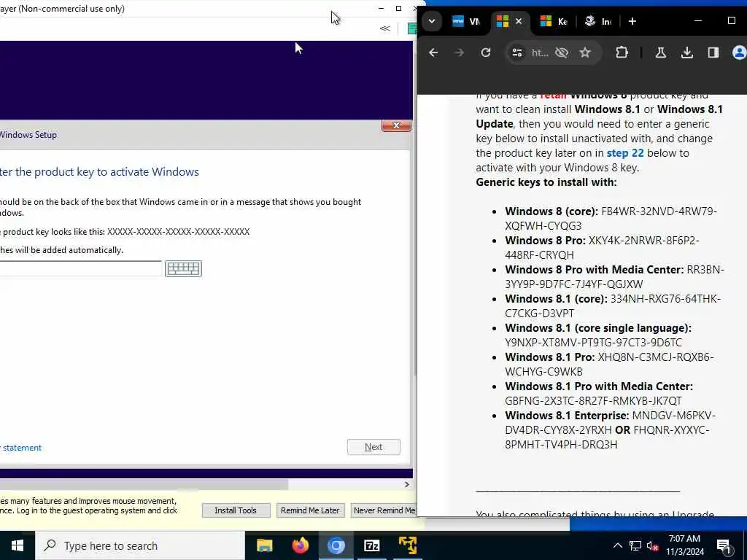Go back in the browser
747x560 pixels.
(433, 52)
